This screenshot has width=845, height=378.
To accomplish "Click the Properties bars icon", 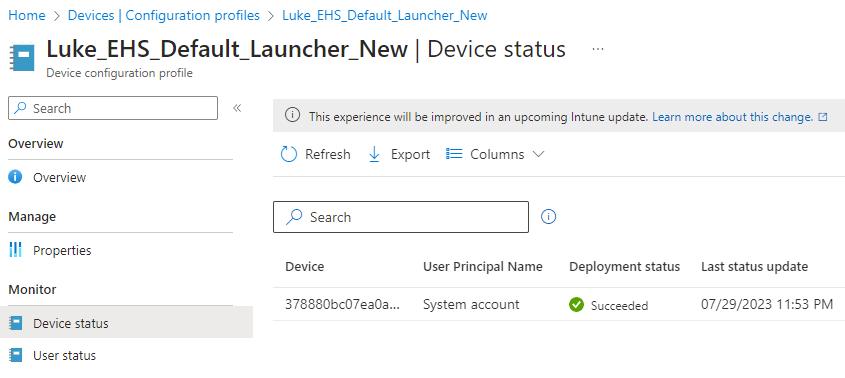I will pyautogui.click(x=16, y=250).
